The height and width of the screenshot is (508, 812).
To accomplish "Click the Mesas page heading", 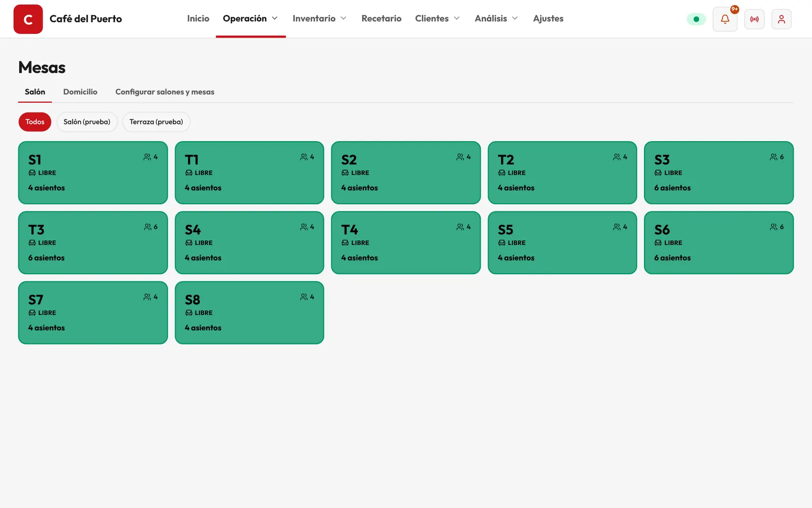I will pyautogui.click(x=42, y=68).
